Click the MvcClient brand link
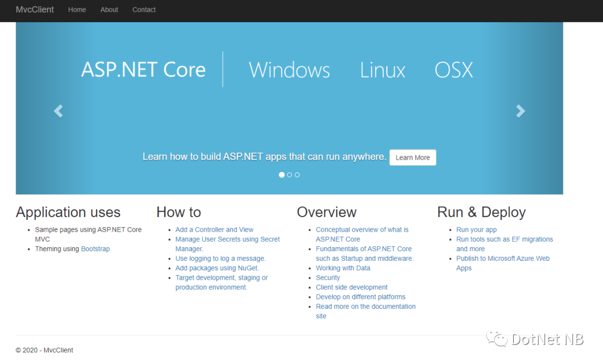This screenshot has width=603, height=364. point(35,9)
